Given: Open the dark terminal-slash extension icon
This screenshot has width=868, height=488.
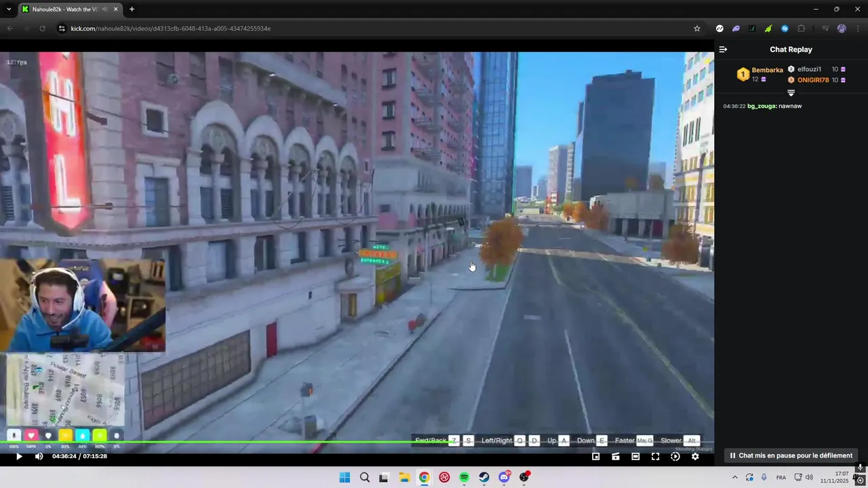Looking at the screenshot, I should pos(752,28).
